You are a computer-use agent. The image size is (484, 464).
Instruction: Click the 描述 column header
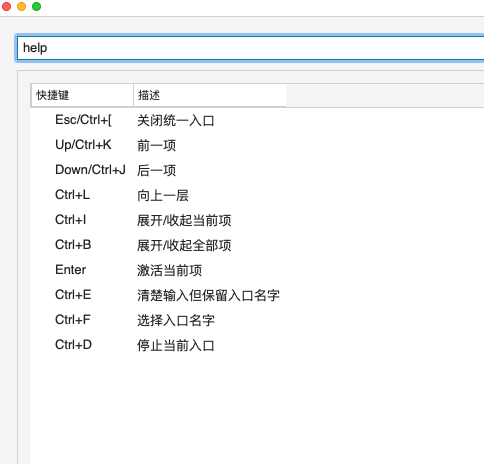pyautogui.click(x=210, y=95)
